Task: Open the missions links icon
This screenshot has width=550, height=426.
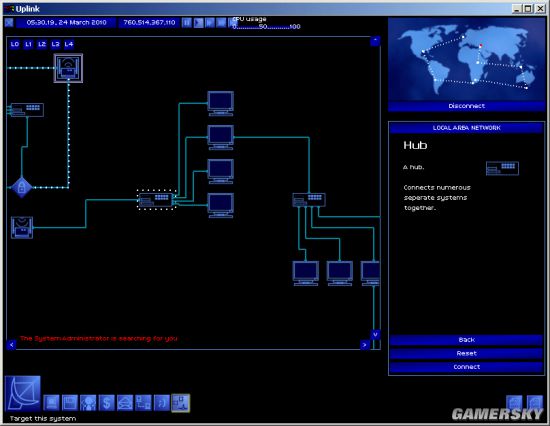Action: pos(143,402)
